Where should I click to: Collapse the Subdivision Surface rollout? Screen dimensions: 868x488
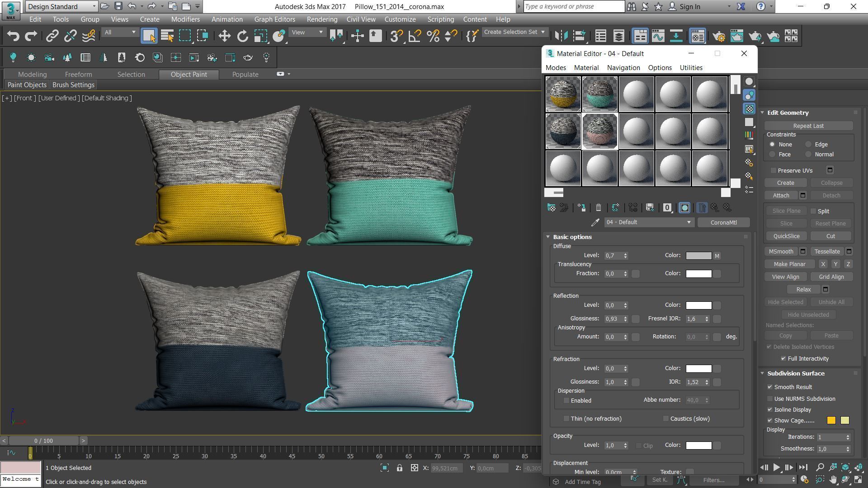coord(762,373)
